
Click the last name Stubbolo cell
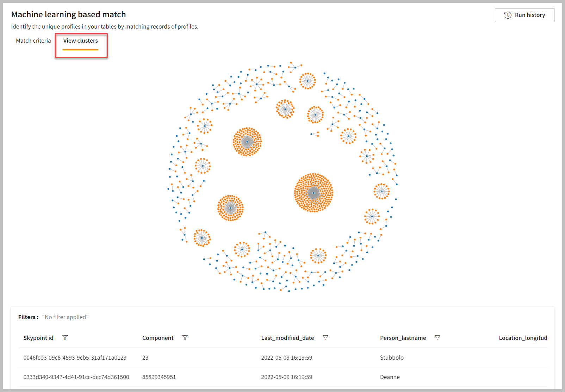point(392,357)
